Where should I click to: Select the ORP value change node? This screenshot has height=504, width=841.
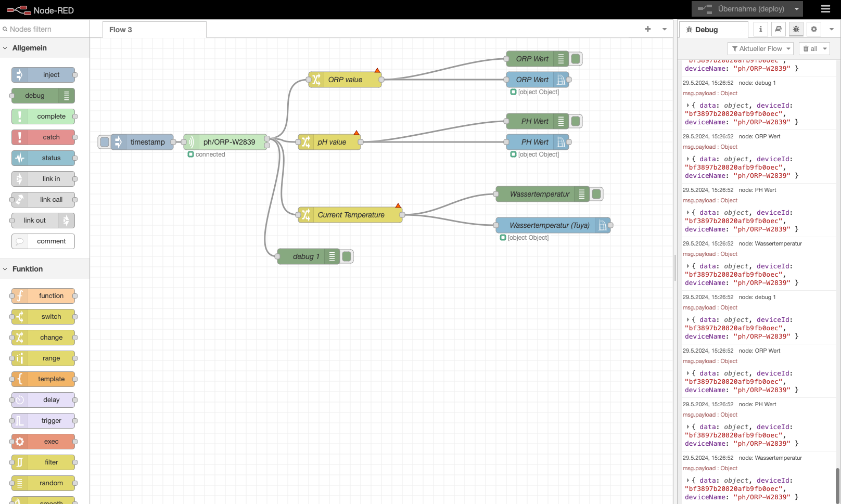pyautogui.click(x=345, y=80)
